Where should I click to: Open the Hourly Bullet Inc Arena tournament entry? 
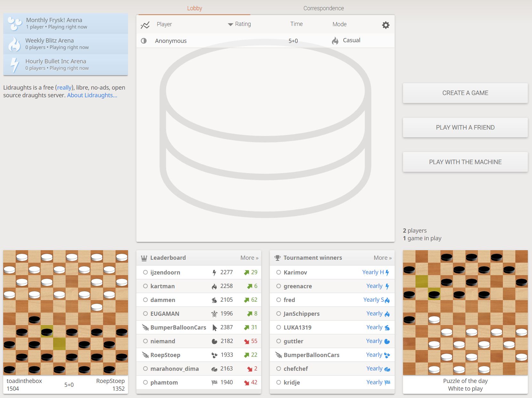point(66,65)
